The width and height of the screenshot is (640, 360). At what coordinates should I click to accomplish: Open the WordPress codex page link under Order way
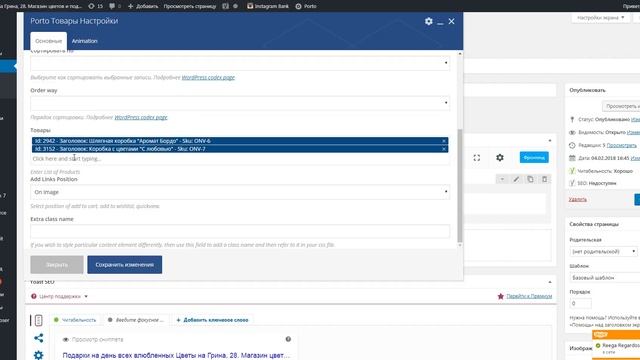pyautogui.click(x=141, y=117)
